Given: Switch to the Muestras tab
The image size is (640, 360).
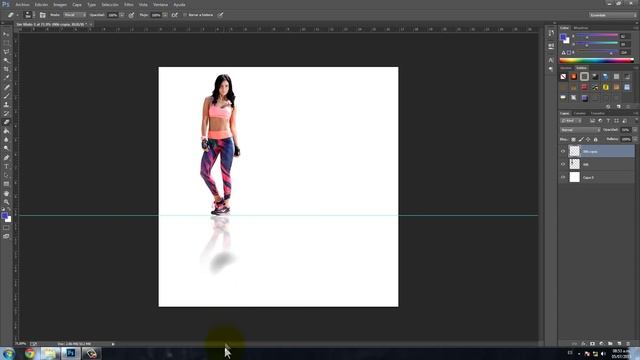Looking at the screenshot, I should coord(581,28).
